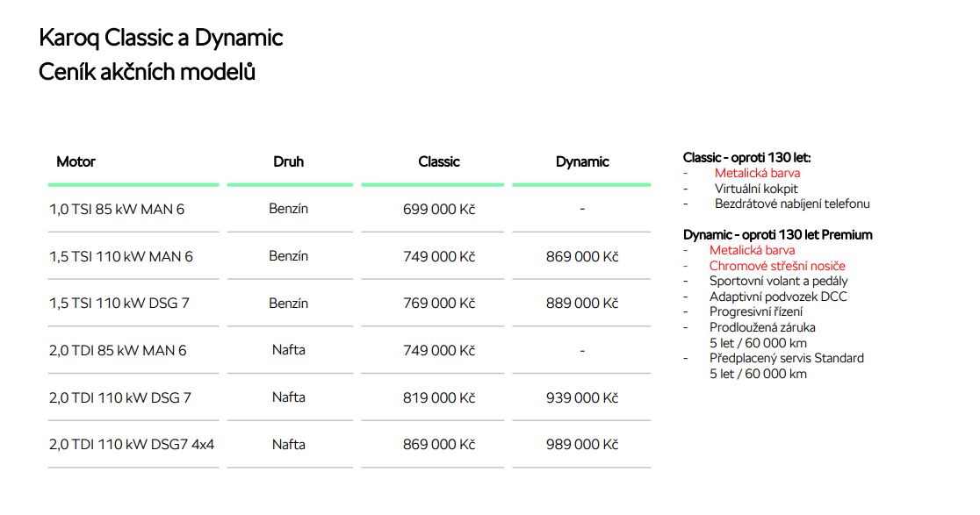This screenshot has width=980, height=515.
Task: Click the Dynamic column header
Action: click(x=582, y=161)
